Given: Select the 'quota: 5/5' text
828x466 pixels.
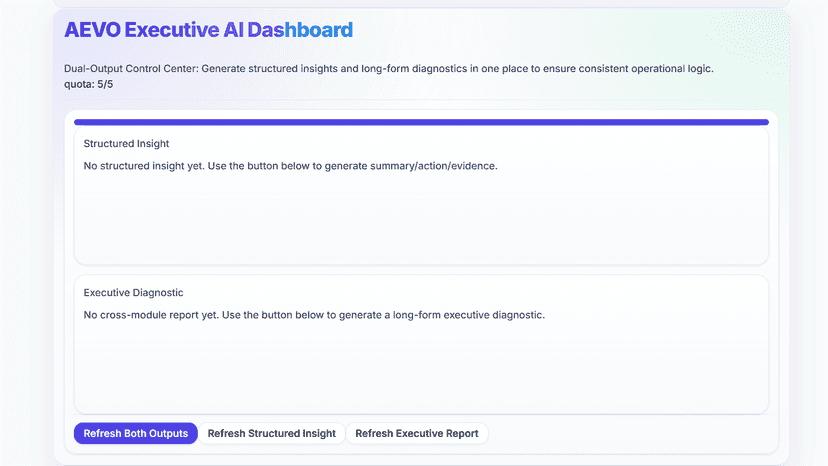Looking at the screenshot, I should [89, 84].
